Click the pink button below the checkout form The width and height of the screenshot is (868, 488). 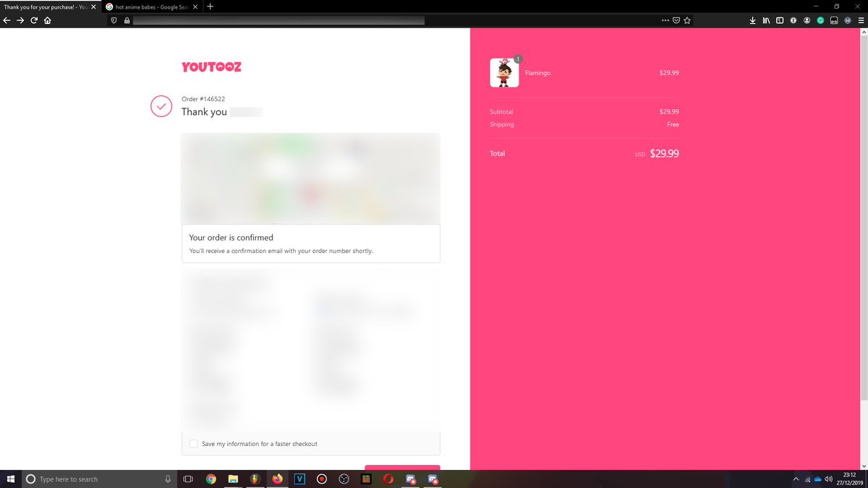[402, 467]
